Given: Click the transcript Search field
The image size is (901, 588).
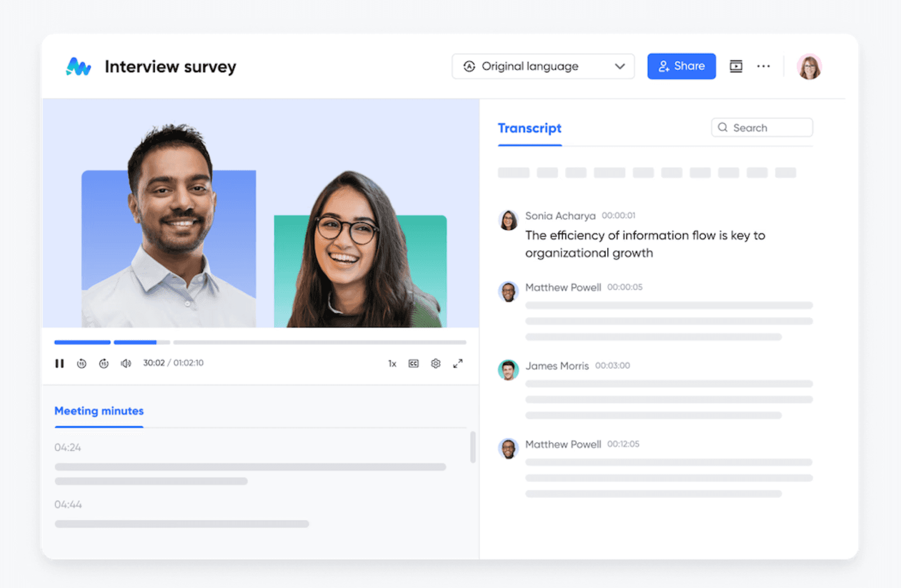Looking at the screenshot, I should tap(762, 128).
